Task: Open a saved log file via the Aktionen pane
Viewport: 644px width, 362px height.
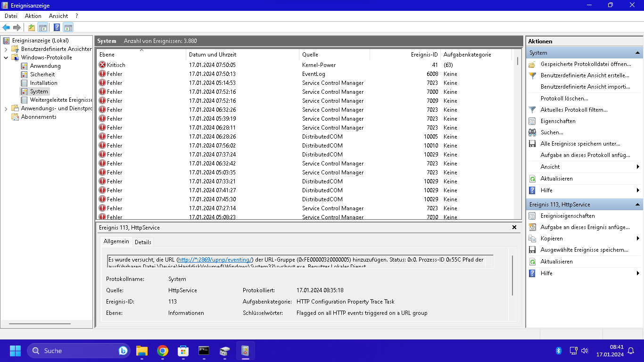Action: 589,65
